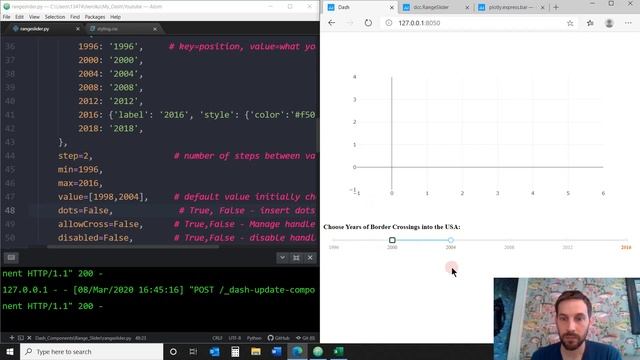
Task: Close the rangeslider.py editor tab in Atom
Action: [78, 29]
